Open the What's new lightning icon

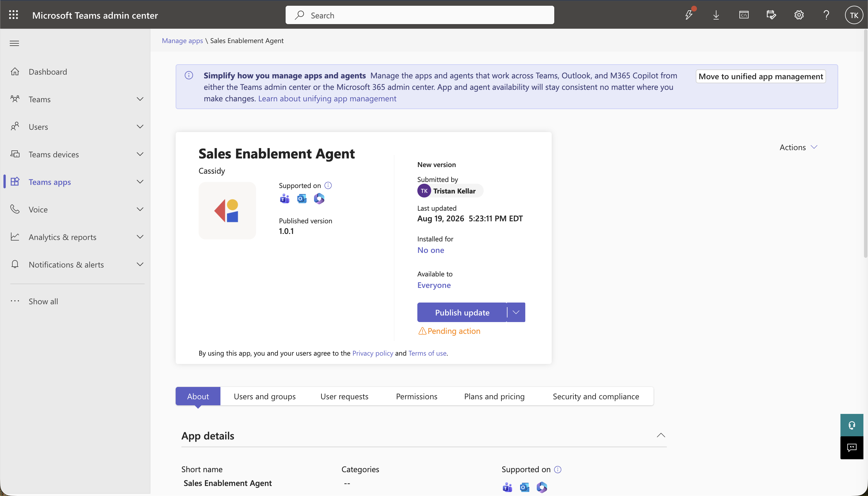(689, 15)
